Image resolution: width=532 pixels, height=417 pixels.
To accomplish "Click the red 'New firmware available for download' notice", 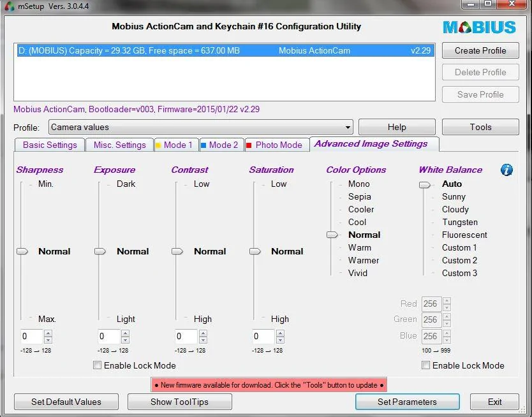I will tap(269, 384).
